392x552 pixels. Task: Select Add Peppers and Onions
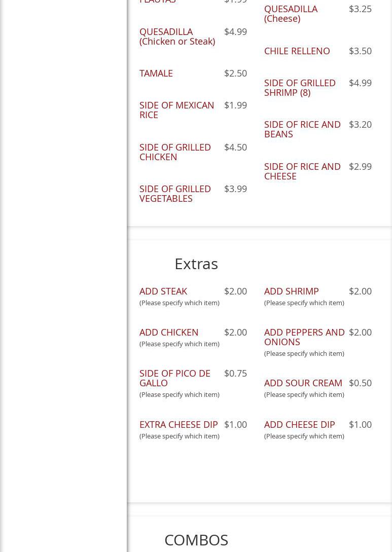[x=304, y=337]
